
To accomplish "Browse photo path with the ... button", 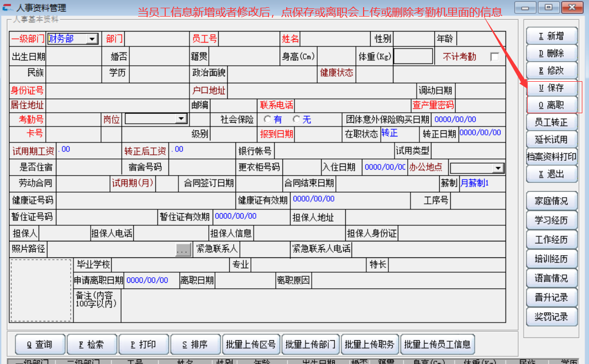I will point(183,250).
